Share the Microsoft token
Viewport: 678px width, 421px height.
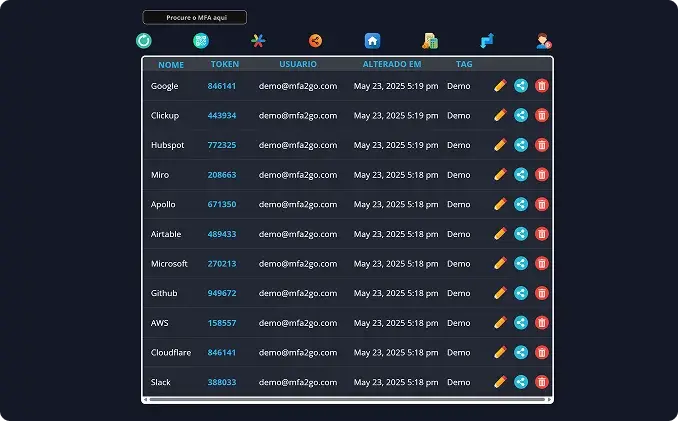click(521, 263)
